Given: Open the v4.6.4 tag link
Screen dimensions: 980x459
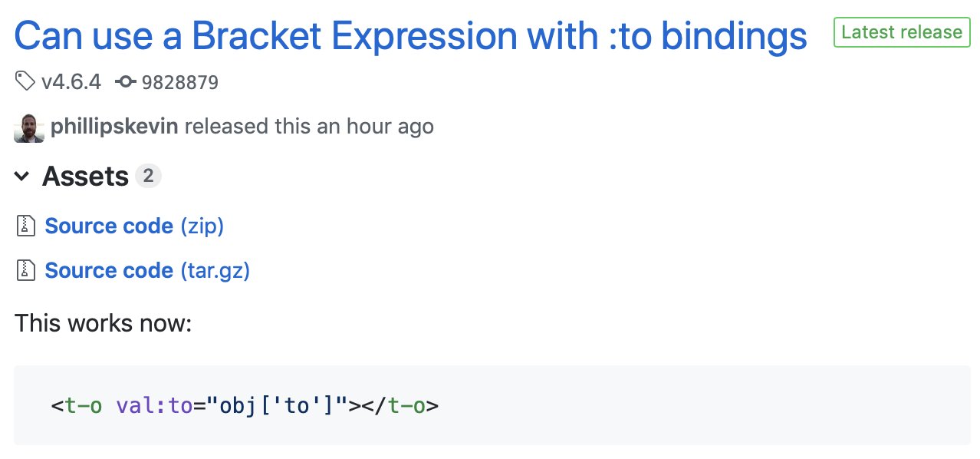Looking at the screenshot, I should coord(71,81).
